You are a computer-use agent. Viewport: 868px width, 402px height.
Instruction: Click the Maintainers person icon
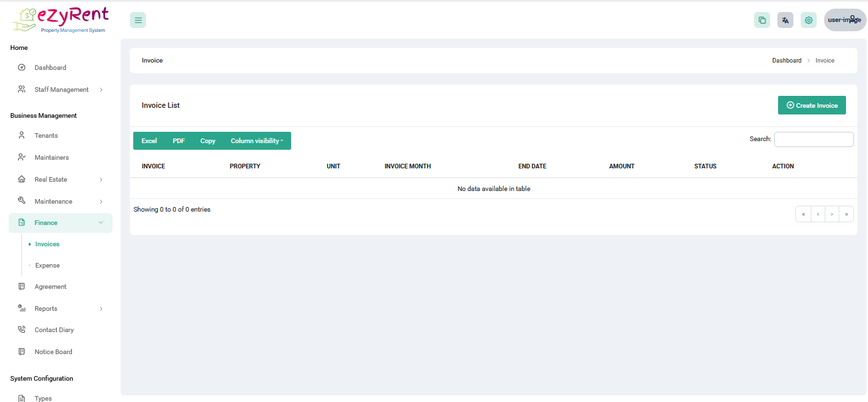pos(21,158)
